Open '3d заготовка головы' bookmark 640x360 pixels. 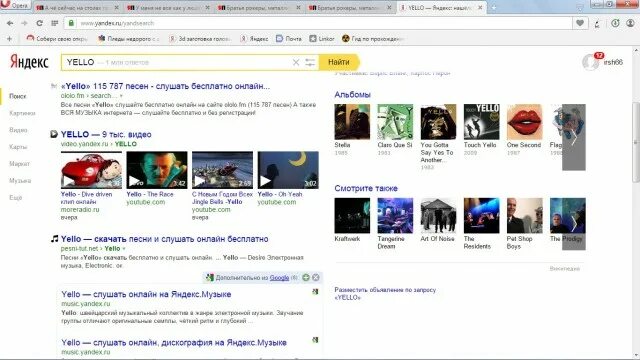point(200,39)
